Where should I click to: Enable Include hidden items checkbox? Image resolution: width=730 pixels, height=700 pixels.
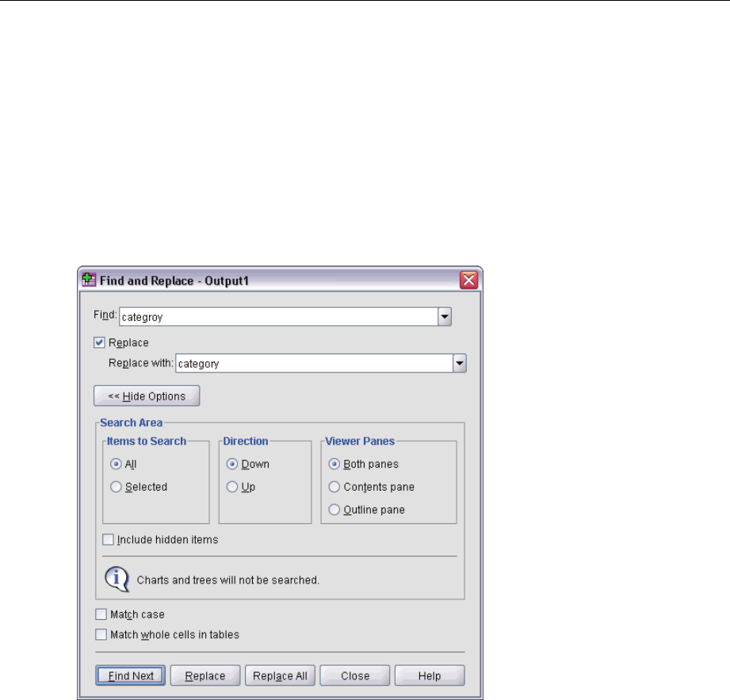(108, 539)
